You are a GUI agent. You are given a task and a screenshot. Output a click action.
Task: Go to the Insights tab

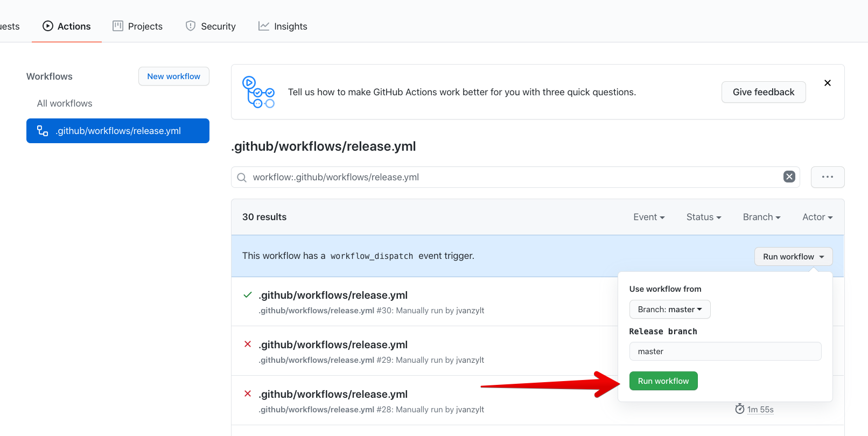[283, 26]
